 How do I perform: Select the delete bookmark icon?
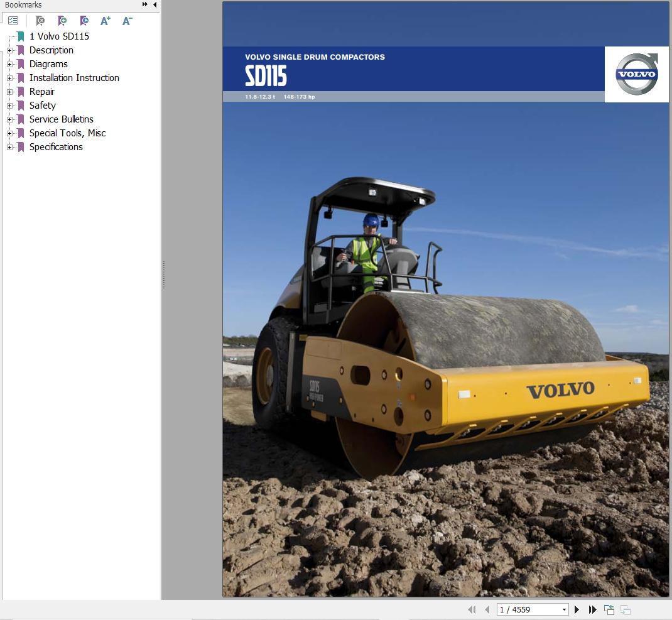[40, 20]
